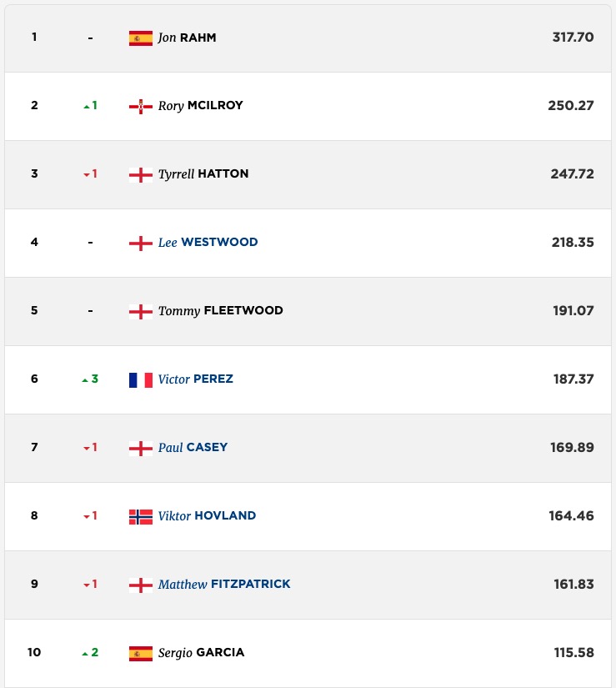This screenshot has height=688, width=616.
Task: Click the England flag next to Tyrrell Hatton
Action: click(x=141, y=175)
